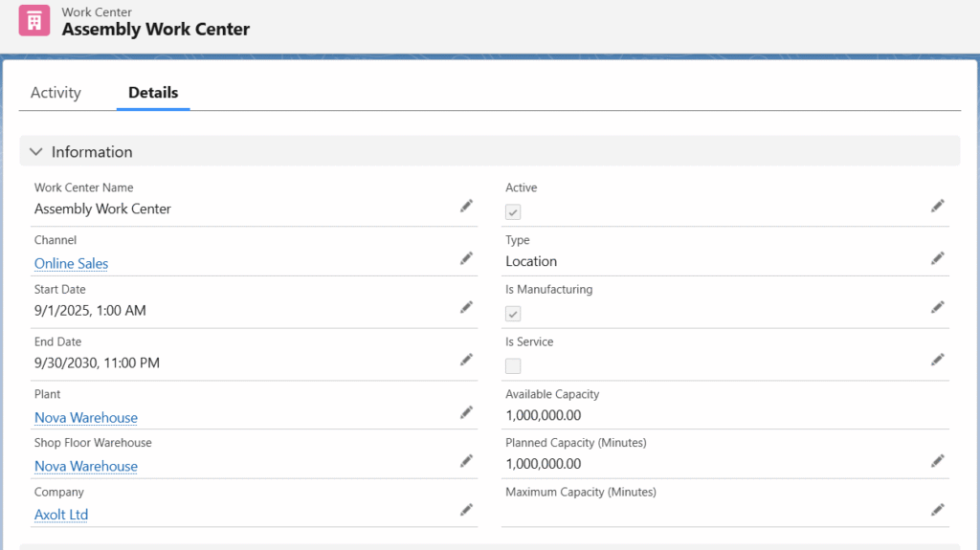980x550 pixels.
Task: Edit the Start Date value
Action: coord(466,307)
